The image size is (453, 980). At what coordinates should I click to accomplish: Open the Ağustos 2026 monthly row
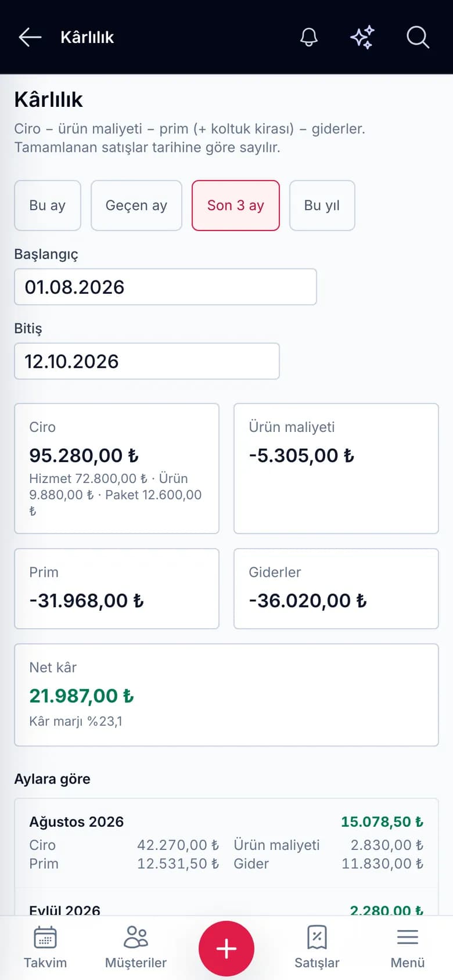(227, 842)
